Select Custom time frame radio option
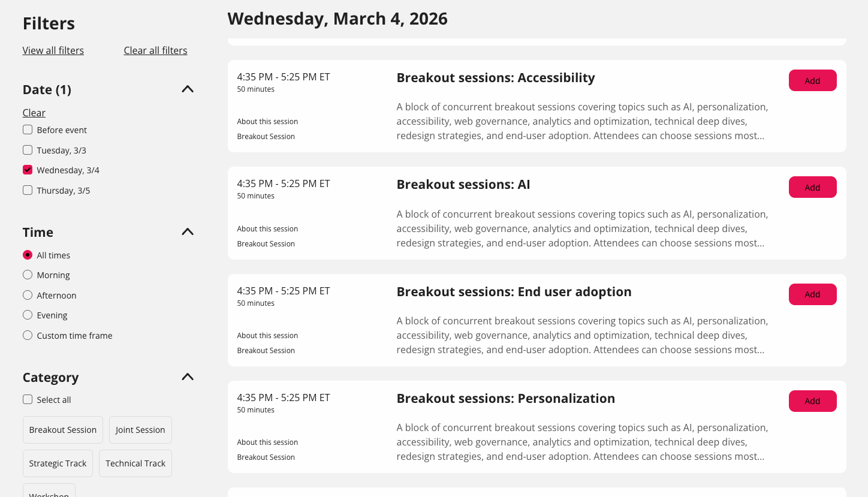 [28, 336]
